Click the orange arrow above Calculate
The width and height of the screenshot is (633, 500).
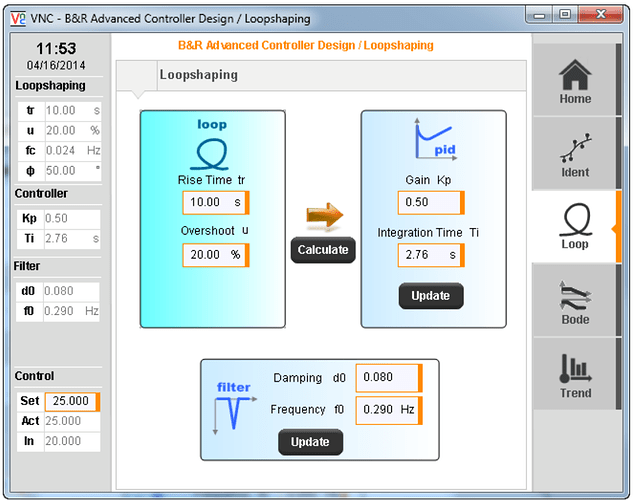coord(324,215)
